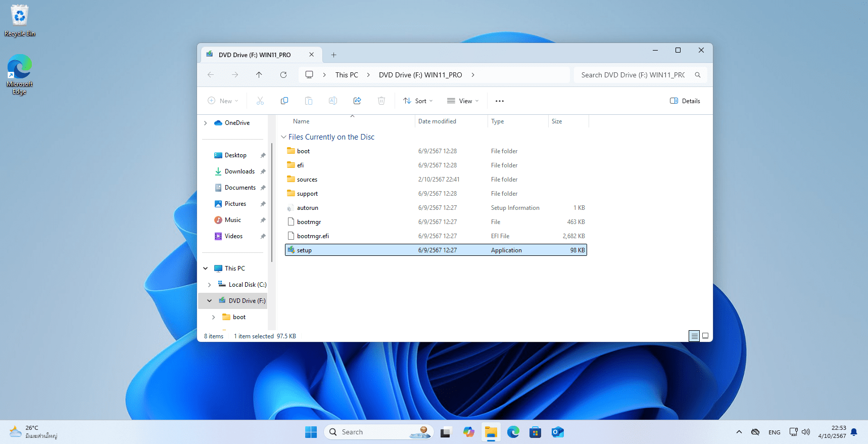This screenshot has width=868, height=444.
Task: Open Documents in quick access
Action: click(x=240, y=188)
